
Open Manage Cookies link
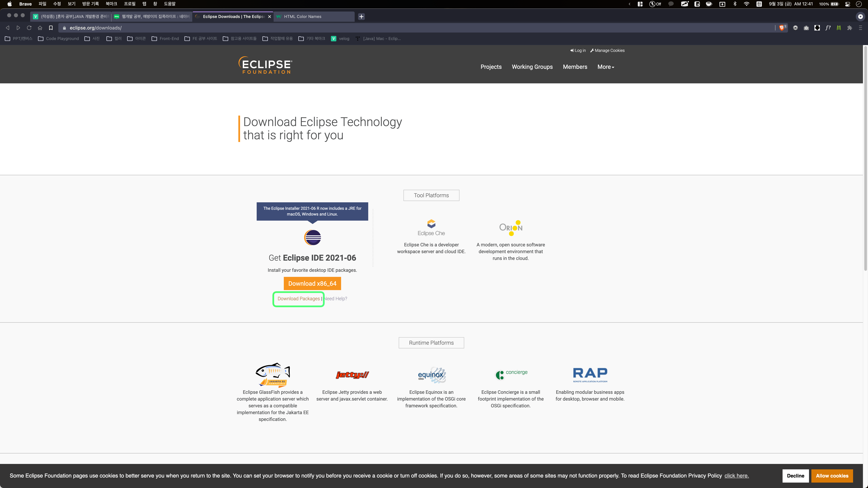point(607,50)
